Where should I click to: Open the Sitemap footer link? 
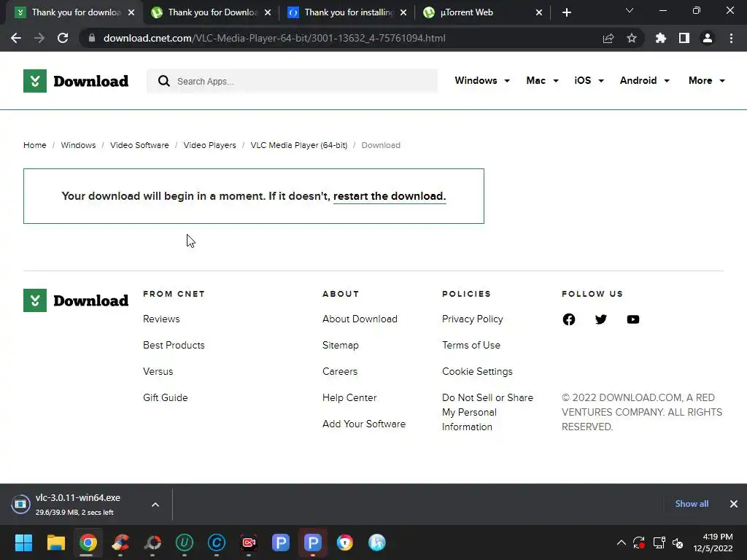point(341,345)
